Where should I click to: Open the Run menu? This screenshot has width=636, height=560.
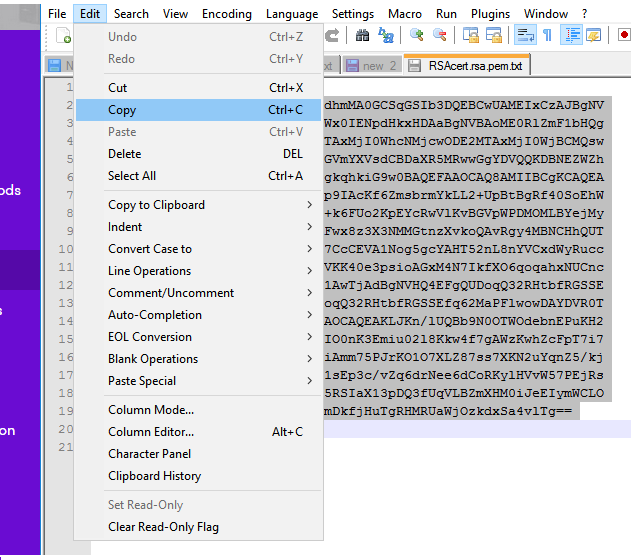(446, 14)
